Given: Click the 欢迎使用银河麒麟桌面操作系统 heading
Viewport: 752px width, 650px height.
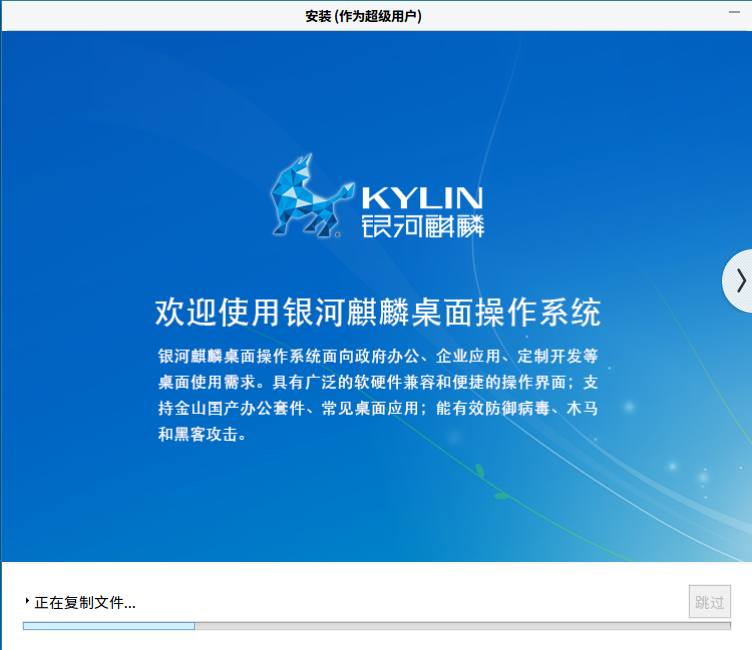Looking at the screenshot, I should [x=377, y=312].
